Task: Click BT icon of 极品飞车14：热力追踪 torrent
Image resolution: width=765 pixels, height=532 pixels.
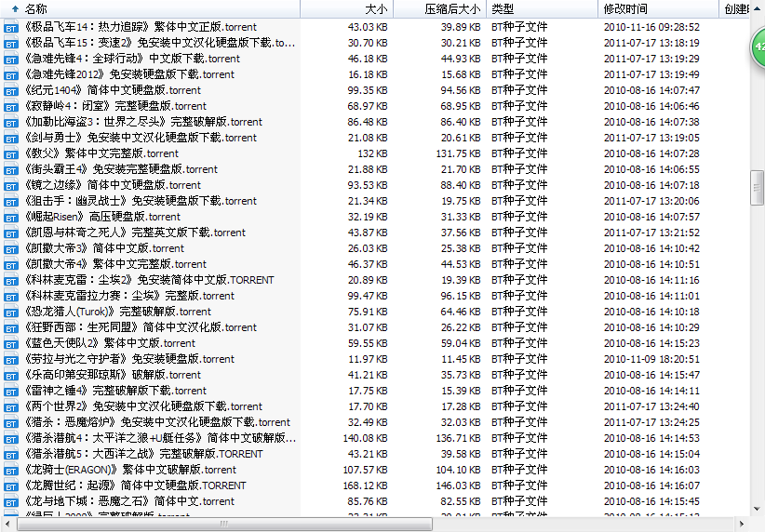Action: [x=11, y=27]
